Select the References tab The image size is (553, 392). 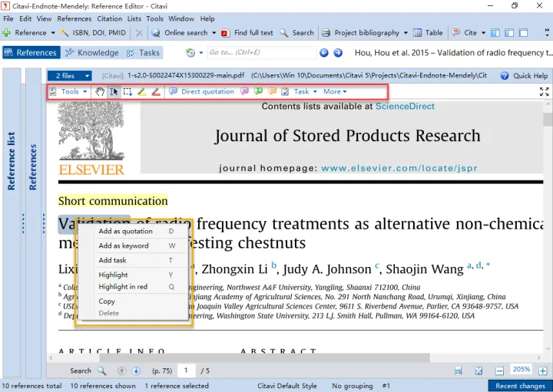coord(31,53)
